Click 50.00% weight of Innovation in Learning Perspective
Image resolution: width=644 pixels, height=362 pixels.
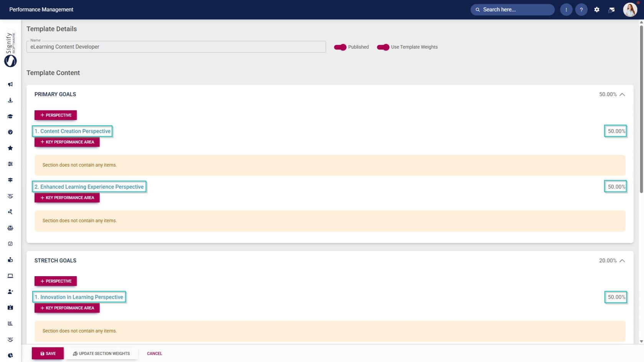point(616,297)
